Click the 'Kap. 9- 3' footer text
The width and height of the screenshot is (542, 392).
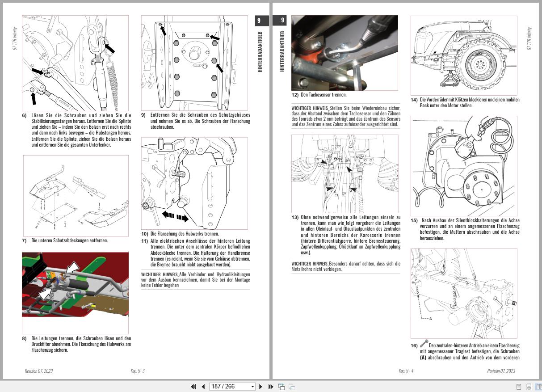click(138, 371)
